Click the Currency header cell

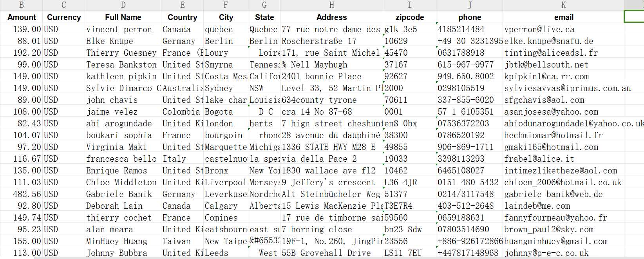click(x=64, y=17)
